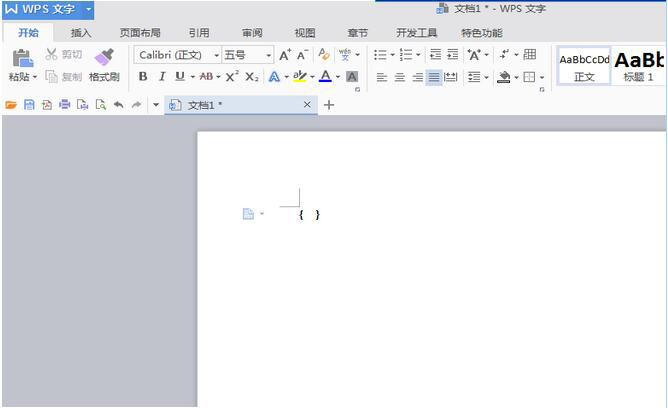Viewport: 668px width, 408px height.
Task: Click the distributed alignment icon
Action: click(x=450, y=77)
